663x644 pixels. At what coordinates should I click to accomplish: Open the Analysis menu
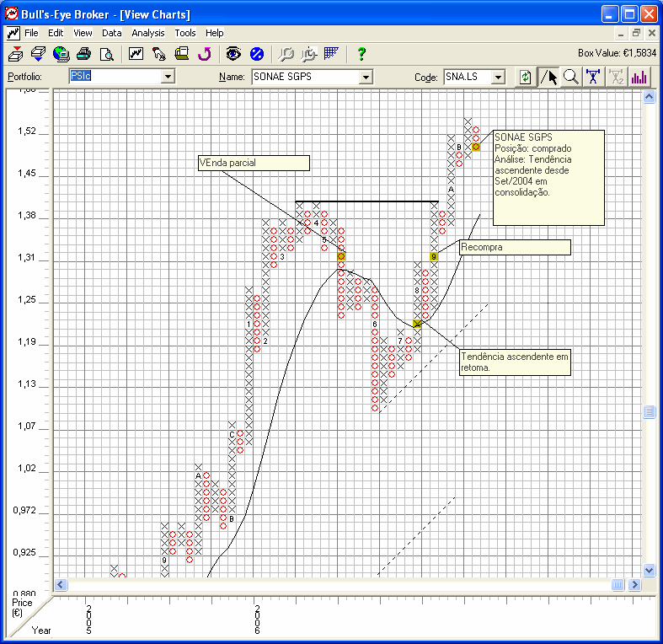pos(148,33)
